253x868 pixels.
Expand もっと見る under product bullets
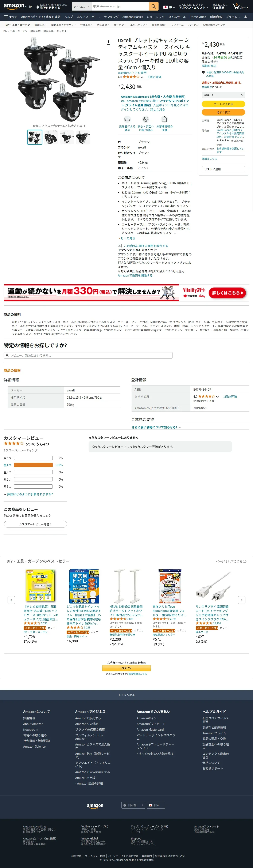[127, 238]
